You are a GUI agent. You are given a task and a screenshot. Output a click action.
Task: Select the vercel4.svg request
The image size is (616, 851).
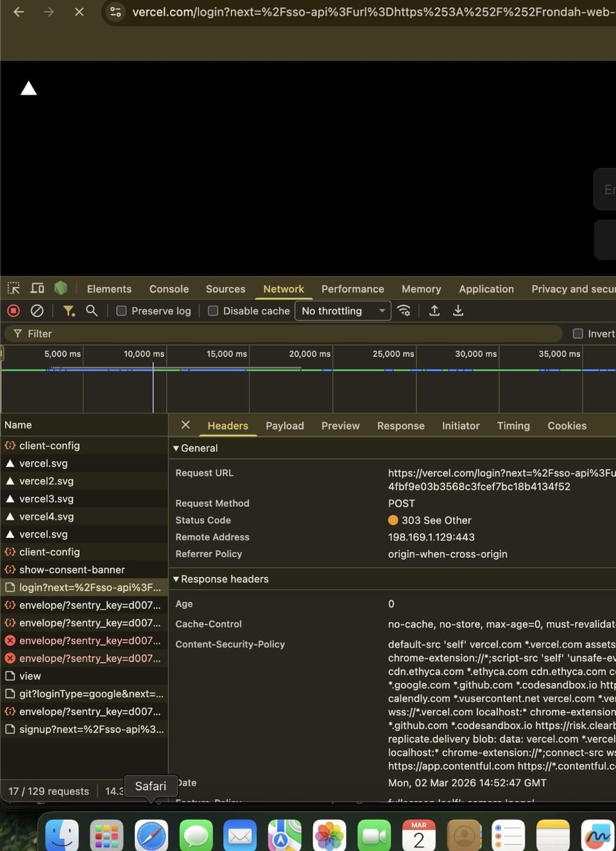tap(84, 516)
